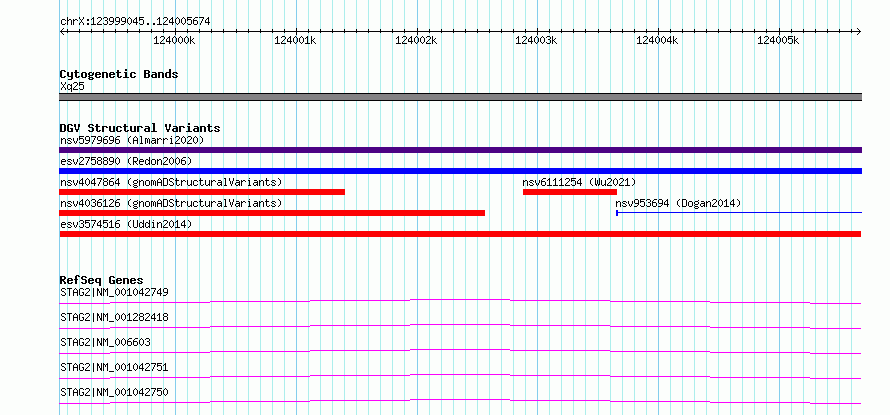Open variant label nsv953694 (Dogan2014)

tap(678, 203)
